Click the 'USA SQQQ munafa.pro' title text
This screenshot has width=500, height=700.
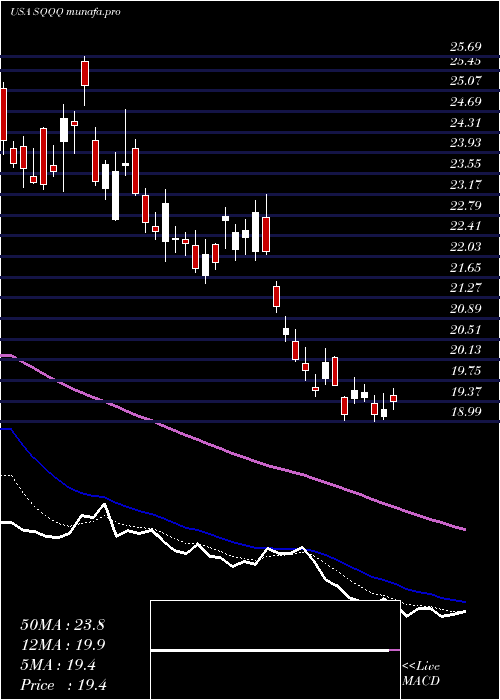[x=65, y=12]
